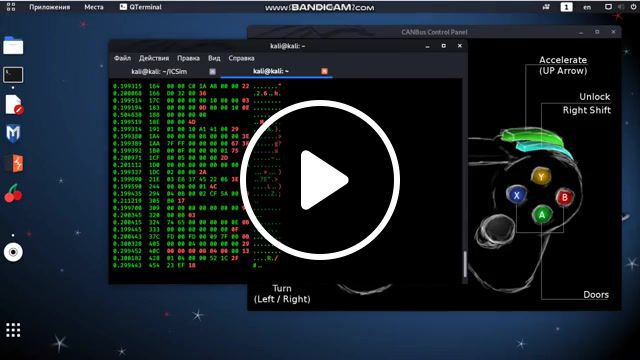The image size is (640, 360).
Task: Open the text editor dock icon
Action: (x=14, y=105)
